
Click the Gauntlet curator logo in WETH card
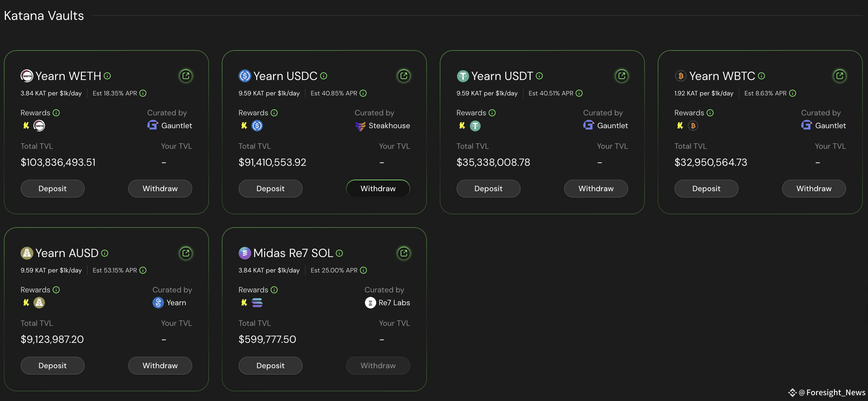(153, 125)
